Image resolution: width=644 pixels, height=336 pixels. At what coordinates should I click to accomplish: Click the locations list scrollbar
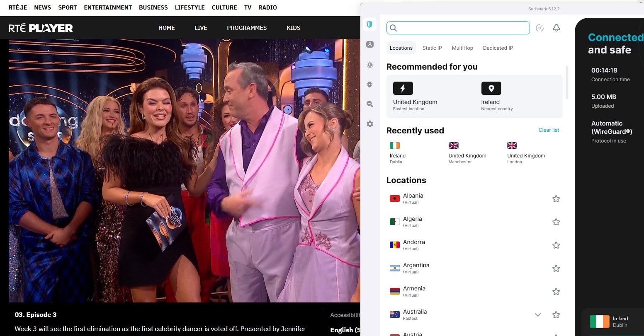567,82
